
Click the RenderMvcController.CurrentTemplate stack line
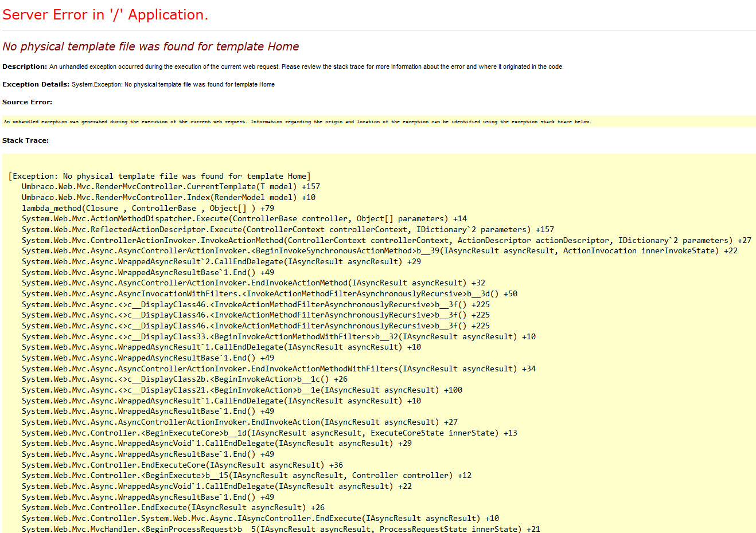[x=170, y=186]
